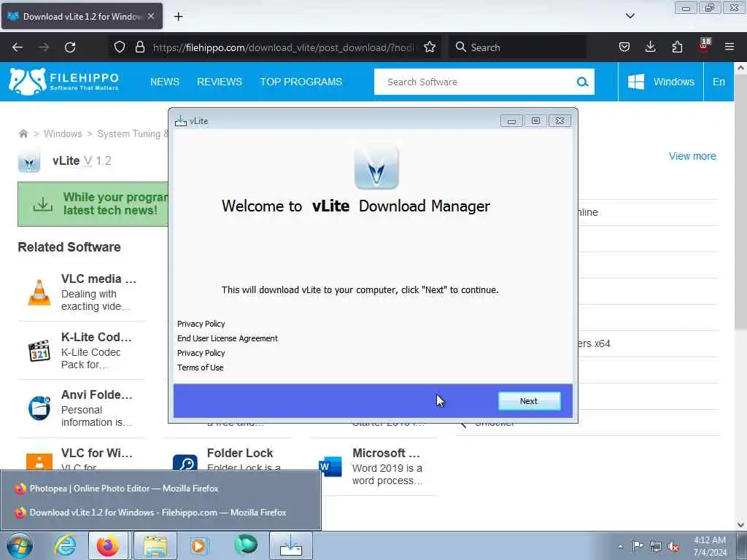Open the Windows breadcrumb link
The image size is (747, 560).
pyautogui.click(x=63, y=134)
